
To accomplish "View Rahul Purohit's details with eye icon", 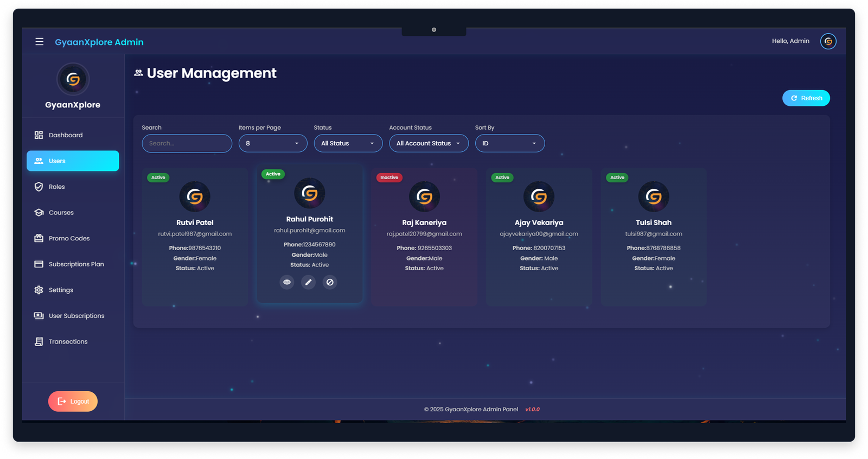I will tap(287, 282).
